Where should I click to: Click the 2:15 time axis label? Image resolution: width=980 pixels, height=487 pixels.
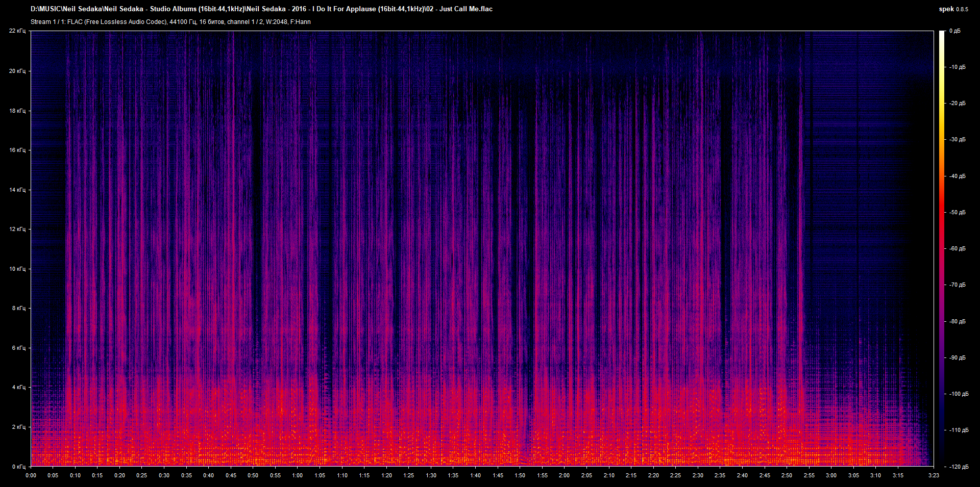(x=631, y=475)
